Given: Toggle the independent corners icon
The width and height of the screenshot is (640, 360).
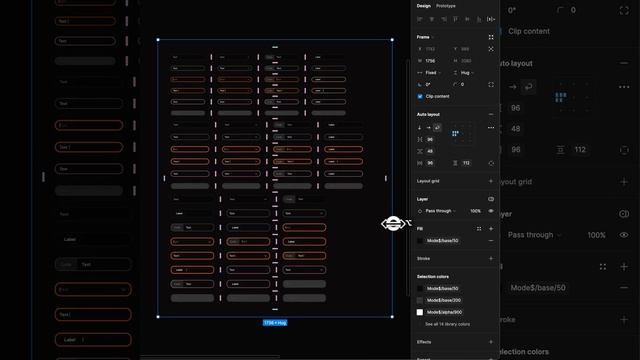Looking at the screenshot, I should click(x=491, y=84).
